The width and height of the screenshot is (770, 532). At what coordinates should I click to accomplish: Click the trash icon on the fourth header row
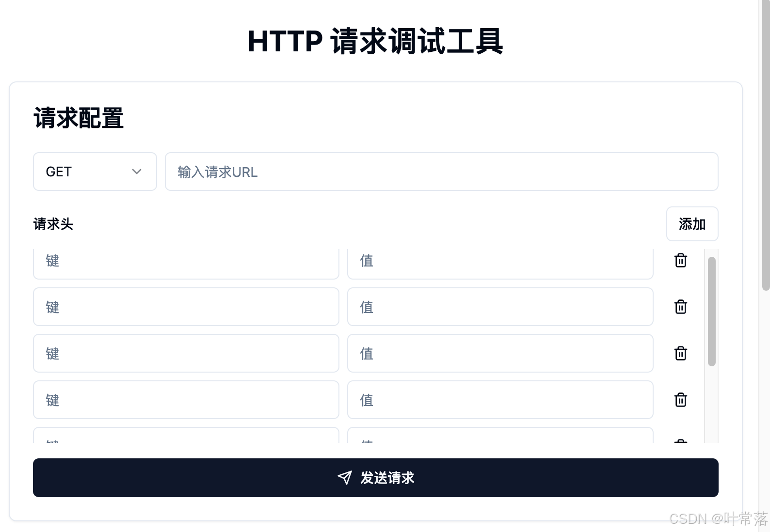coord(681,400)
